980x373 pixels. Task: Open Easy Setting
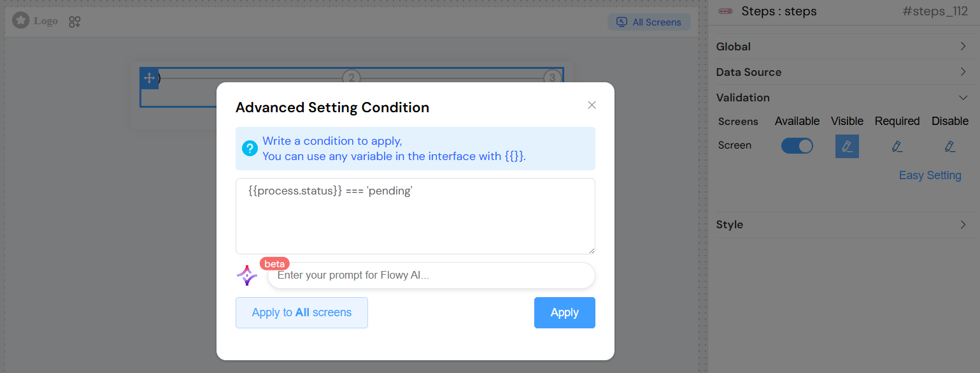coord(930,175)
